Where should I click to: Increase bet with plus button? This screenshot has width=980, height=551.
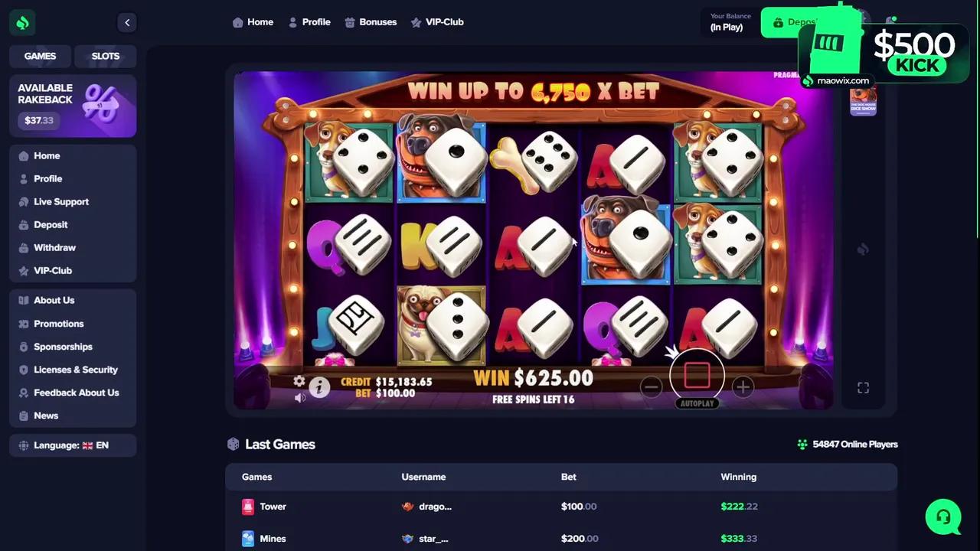[743, 387]
